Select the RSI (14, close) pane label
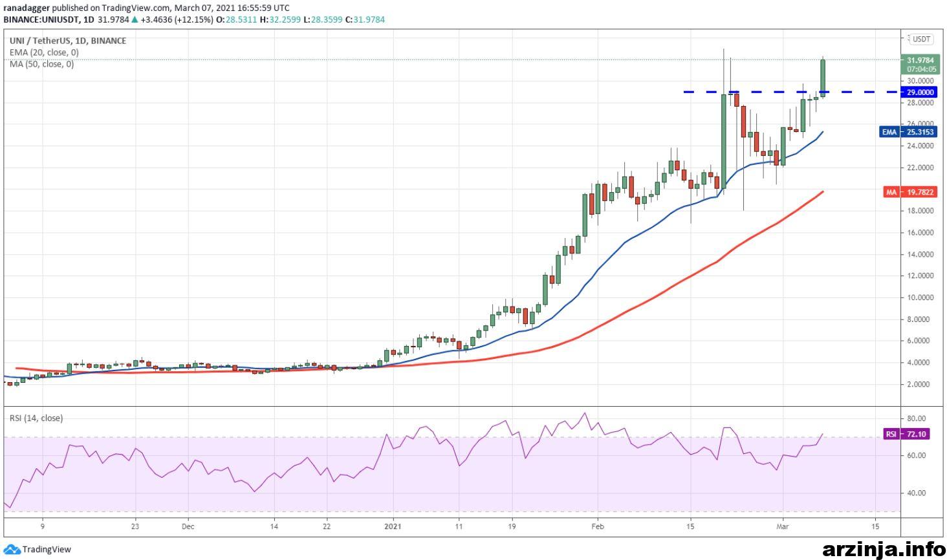Screen dimensions: 947x560 36,418
